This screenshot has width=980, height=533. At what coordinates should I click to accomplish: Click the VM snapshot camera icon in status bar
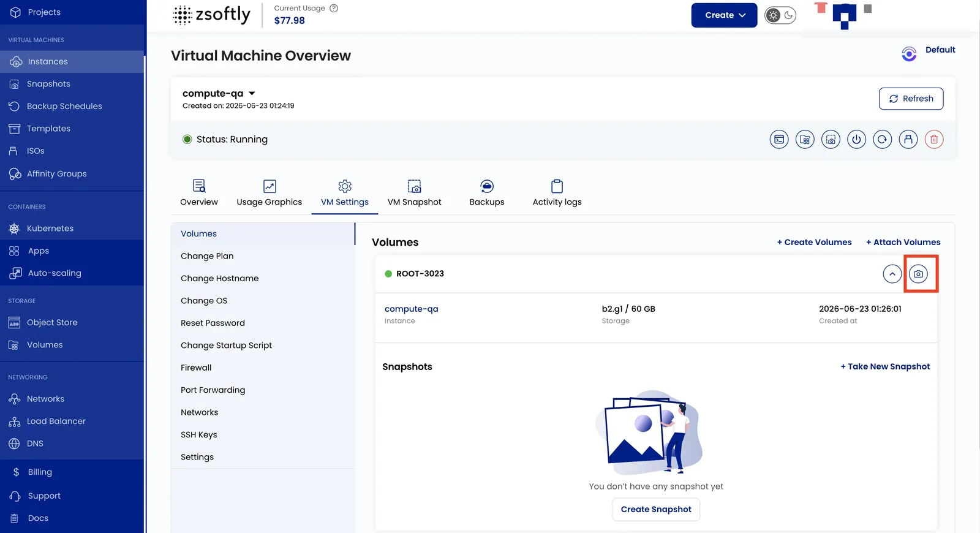click(x=831, y=140)
